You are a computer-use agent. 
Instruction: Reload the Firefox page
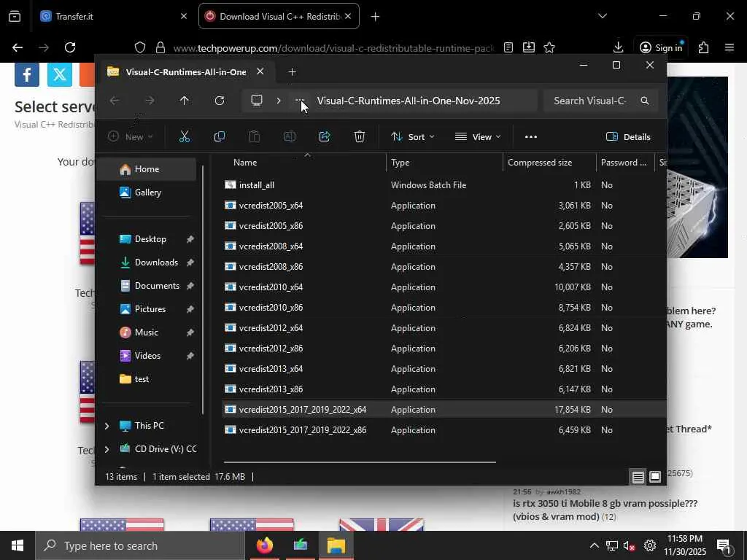tap(70, 47)
